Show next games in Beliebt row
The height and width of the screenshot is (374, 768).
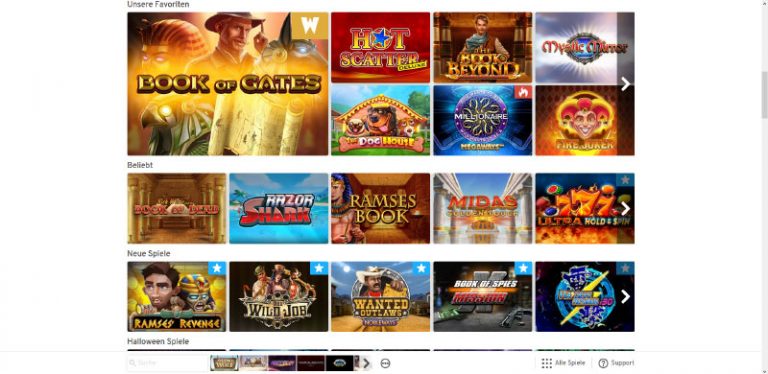point(625,209)
